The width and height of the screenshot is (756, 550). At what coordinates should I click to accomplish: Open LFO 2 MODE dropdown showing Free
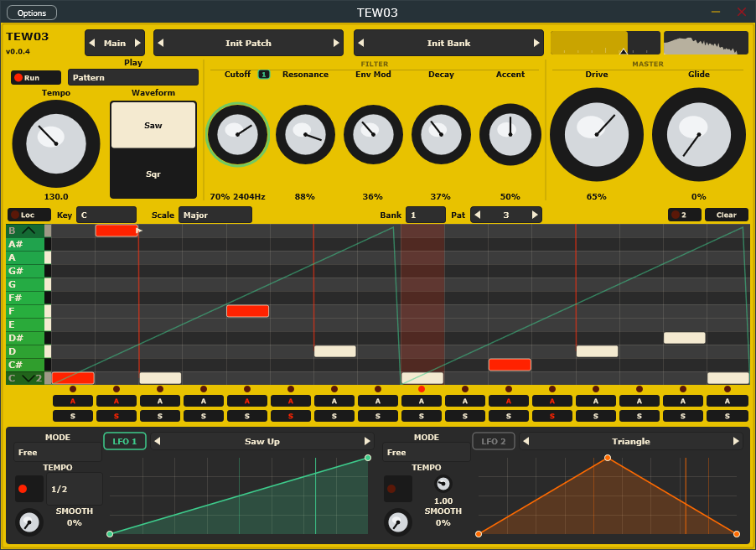427,452
